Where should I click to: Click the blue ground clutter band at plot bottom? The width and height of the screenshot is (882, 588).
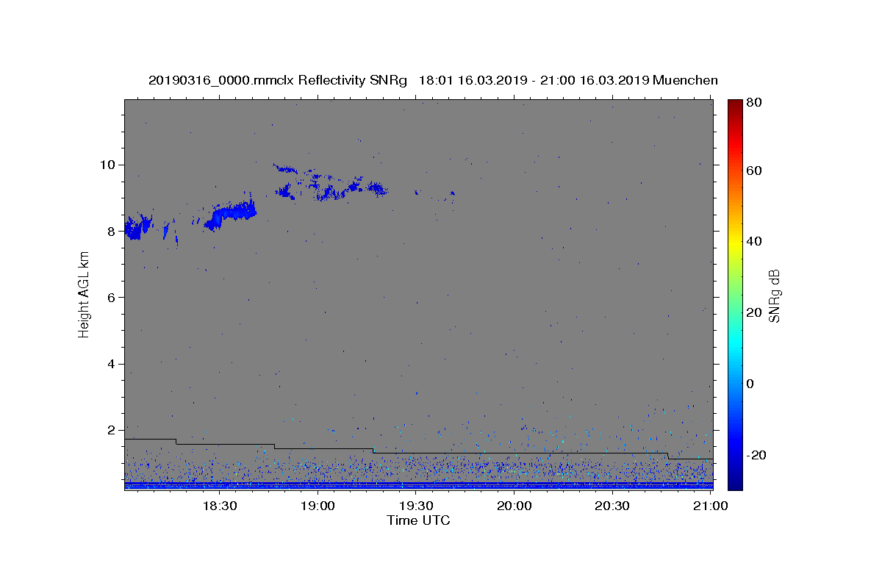pyautogui.click(x=418, y=485)
